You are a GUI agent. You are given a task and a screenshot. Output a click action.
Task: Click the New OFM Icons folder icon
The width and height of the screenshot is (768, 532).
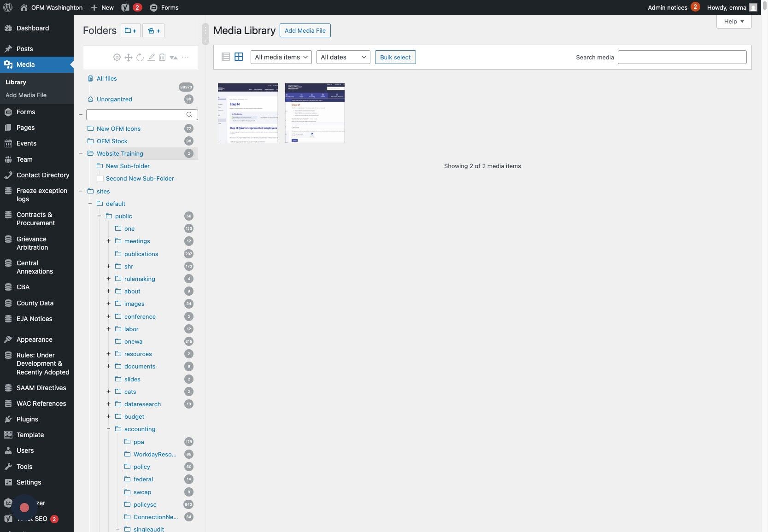(90, 129)
